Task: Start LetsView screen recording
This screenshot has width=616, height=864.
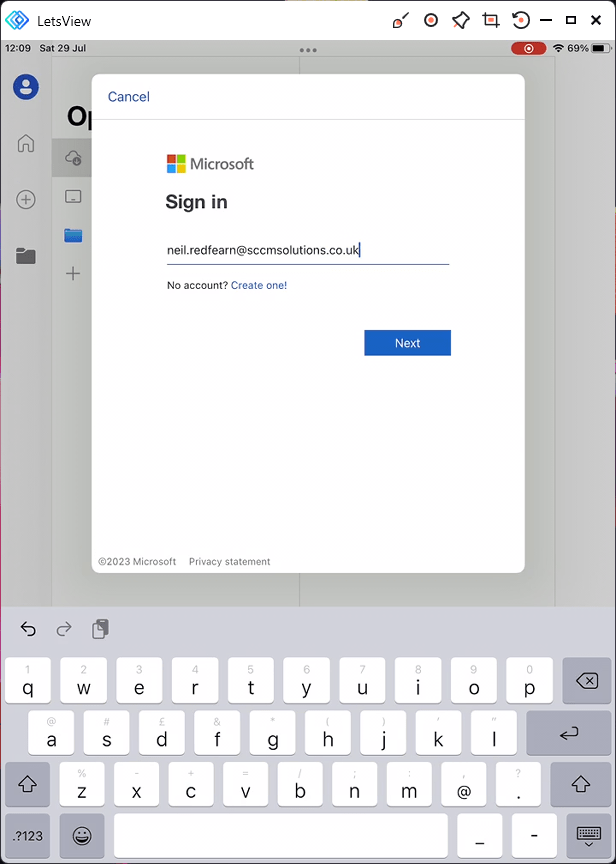Action: [x=431, y=20]
